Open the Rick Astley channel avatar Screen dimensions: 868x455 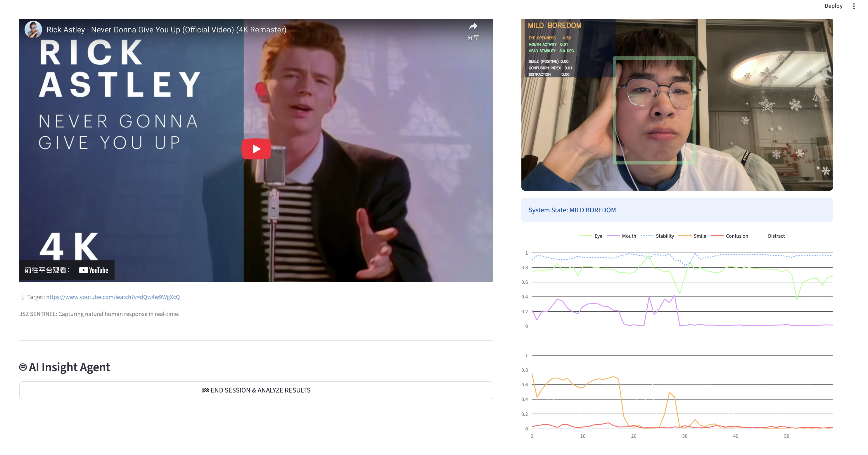pyautogui.click(x=33, y=29)
